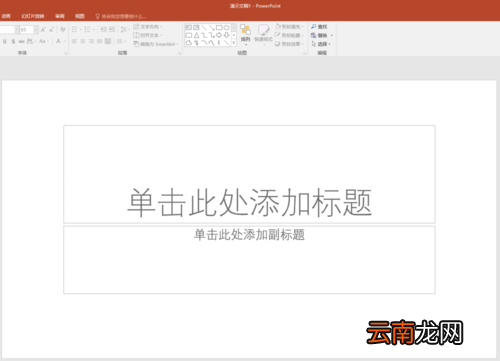Select the horizontal Text Box shape
500x361 pixels.
click(x=189, y=27)
